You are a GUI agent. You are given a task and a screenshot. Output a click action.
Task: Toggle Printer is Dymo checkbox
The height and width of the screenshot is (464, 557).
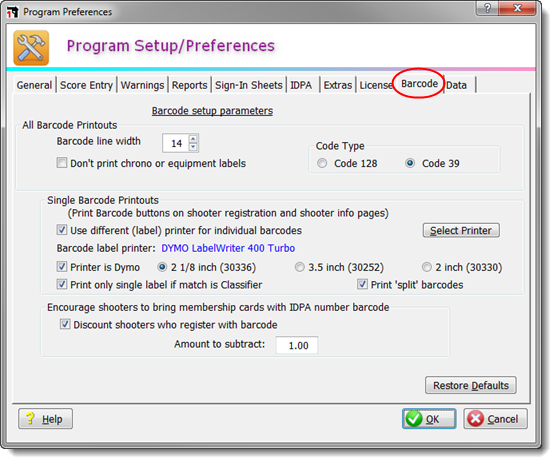coord(62,266)
